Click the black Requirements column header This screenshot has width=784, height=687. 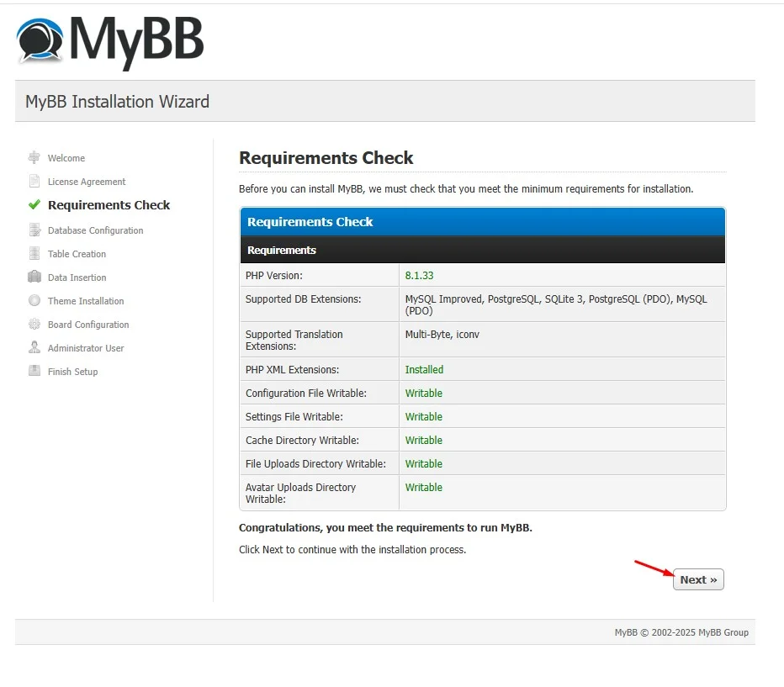[483, 250]
